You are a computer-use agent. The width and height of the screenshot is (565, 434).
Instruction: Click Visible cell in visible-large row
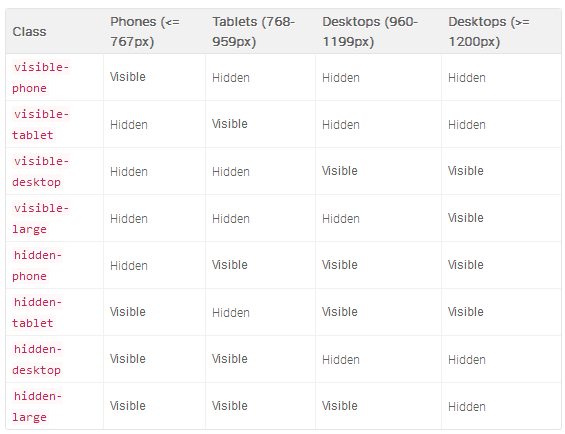(466, 218)
